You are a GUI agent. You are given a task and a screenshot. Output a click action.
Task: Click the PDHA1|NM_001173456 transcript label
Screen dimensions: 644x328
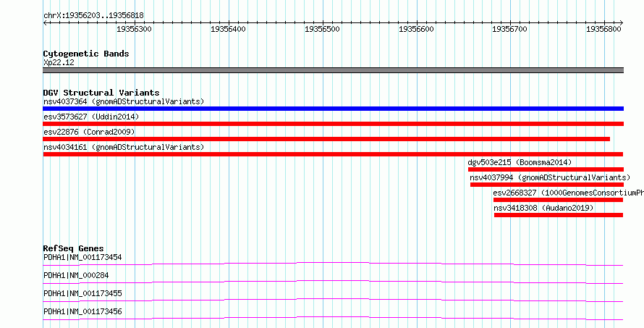tap(82, 312)
